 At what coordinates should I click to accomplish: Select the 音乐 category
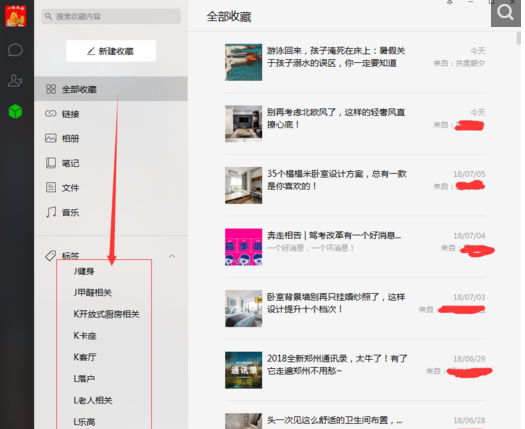(111, 212)
